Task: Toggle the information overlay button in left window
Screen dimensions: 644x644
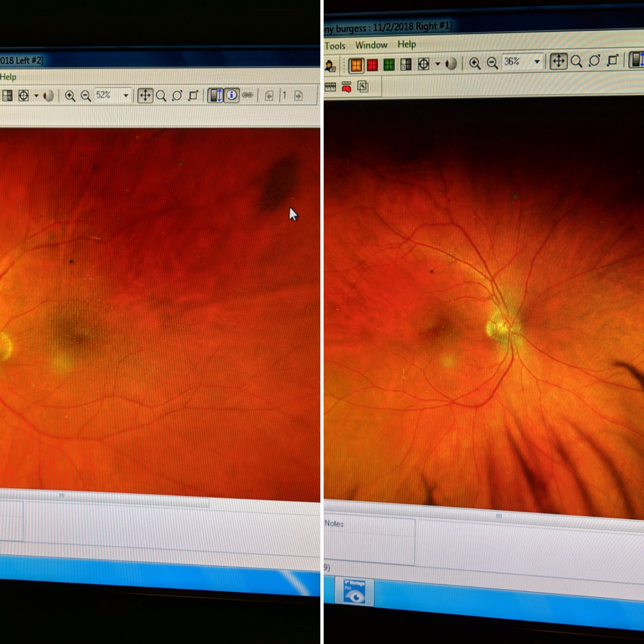Action: pos(231,96)
